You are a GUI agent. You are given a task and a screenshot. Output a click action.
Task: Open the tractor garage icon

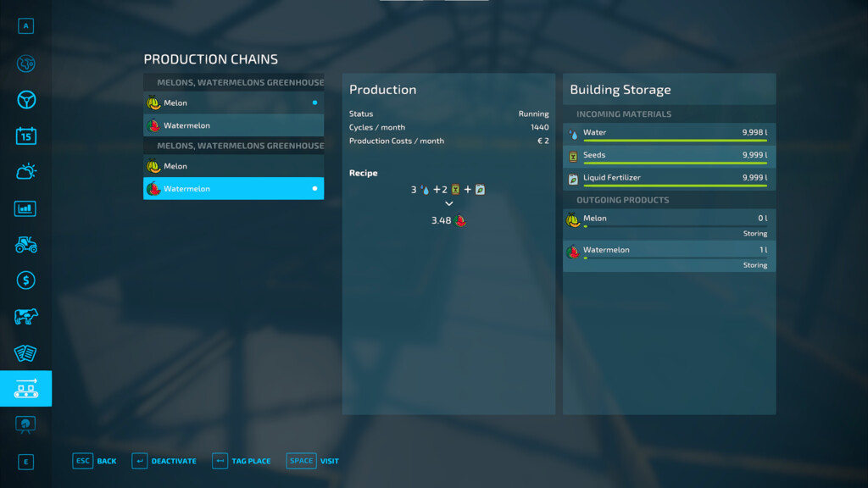26,245
